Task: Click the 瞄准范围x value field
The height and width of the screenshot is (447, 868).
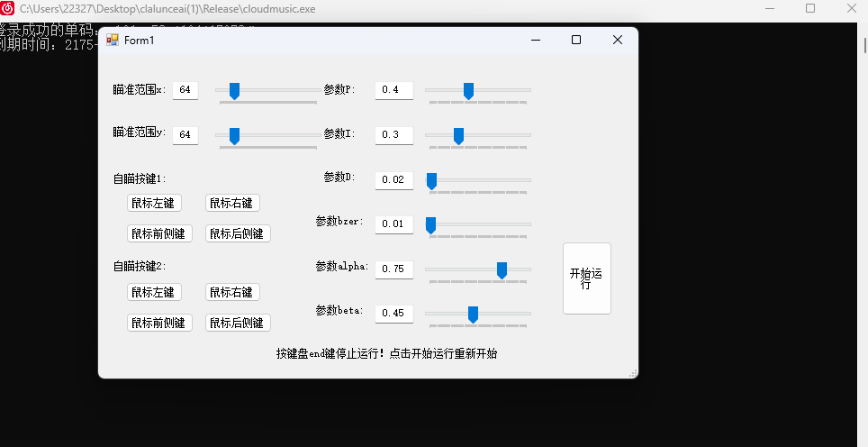Action: pyautogui.click(x=185, y=90)
